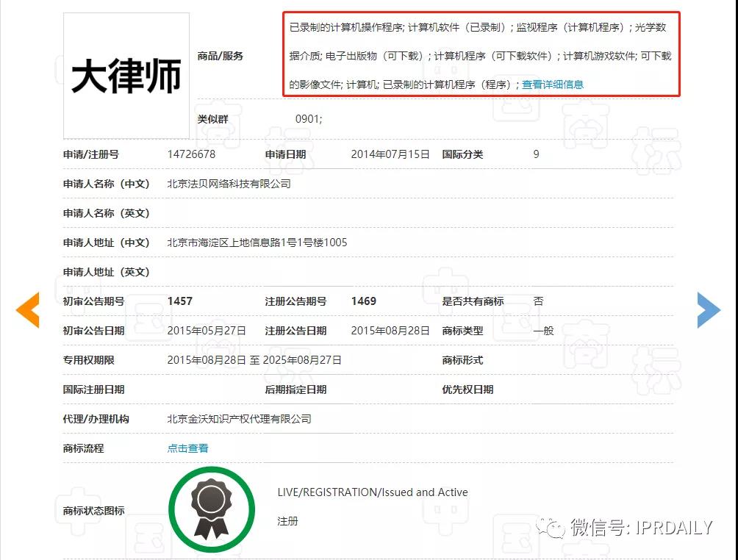Screen dimensions: 738x560
Task: Click the 大律师 trademark image
Action: 126,76
